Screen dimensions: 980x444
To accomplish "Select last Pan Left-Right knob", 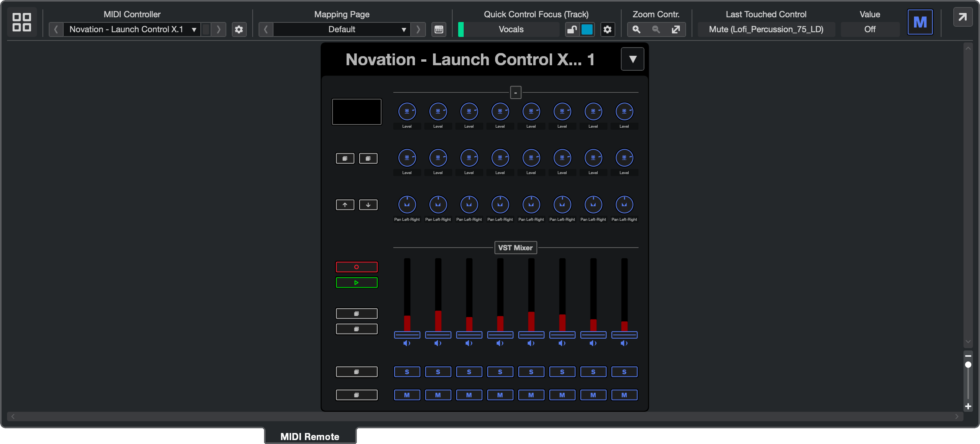I will pyautogui.click(x=624, y=204).
